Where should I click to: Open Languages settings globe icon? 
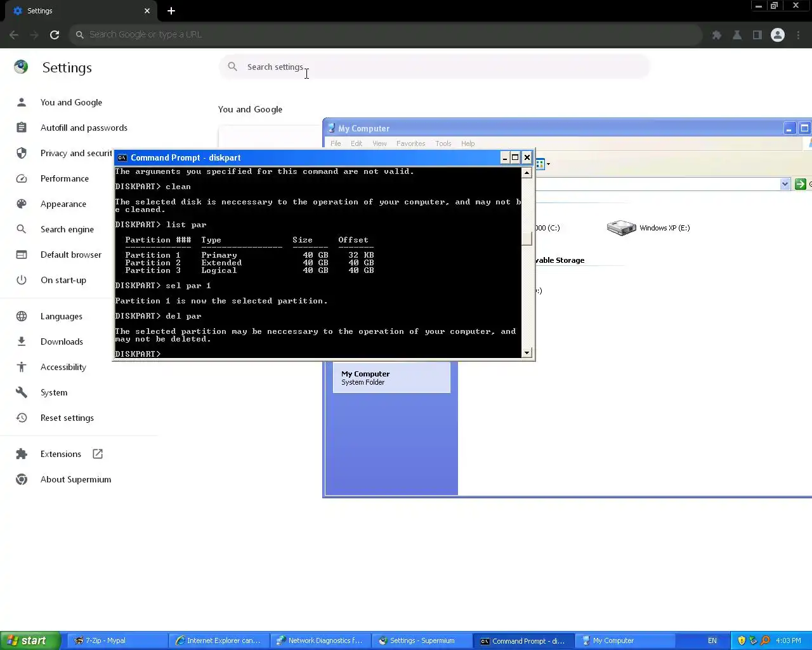click(x=22, y=316)
